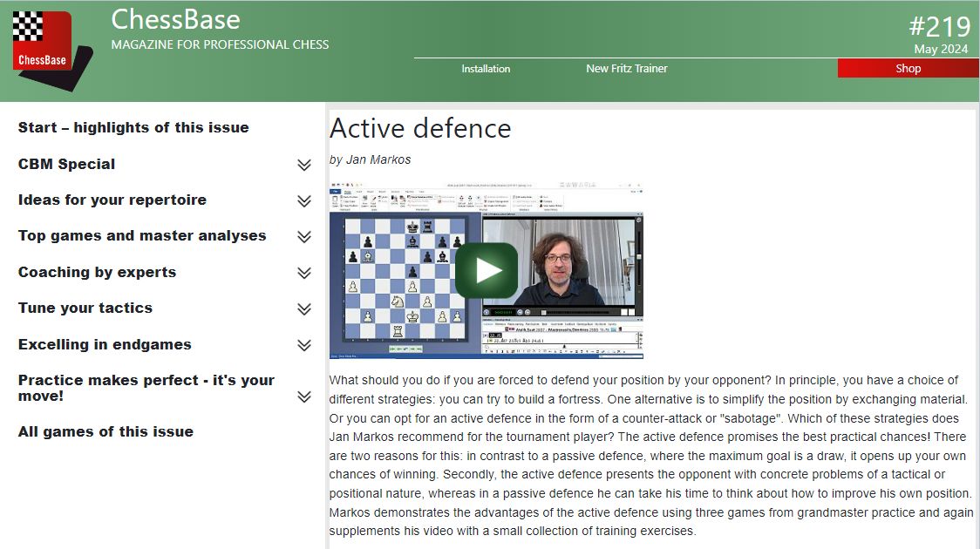Click the ChessBase magazine header title
This screenshot has height=549, width=980.
tap(176, 20)
